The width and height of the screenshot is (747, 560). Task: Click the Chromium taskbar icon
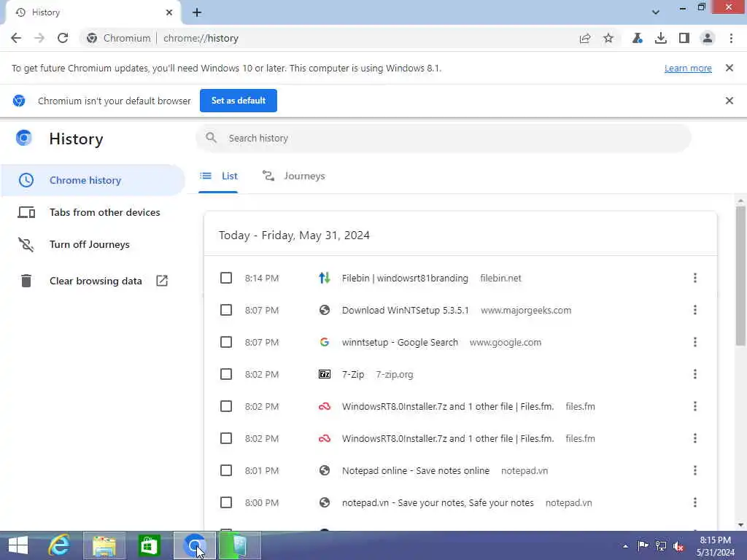pyautogui.click(x=194, y=545)
